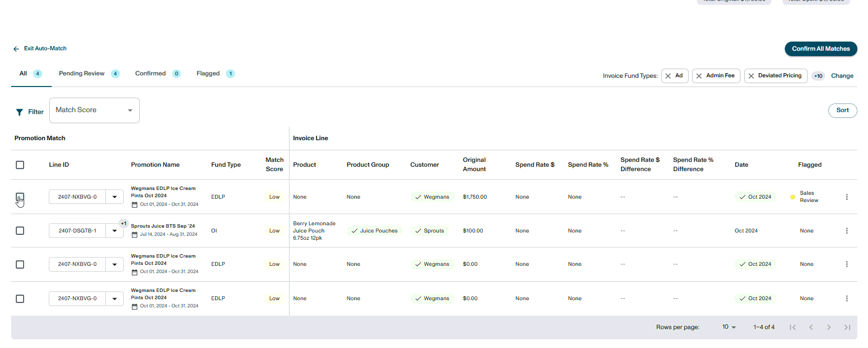The height and width of the screenshot is (348, 868).
Task: Remove the Ad fund type chip
Action: [668, 76]
